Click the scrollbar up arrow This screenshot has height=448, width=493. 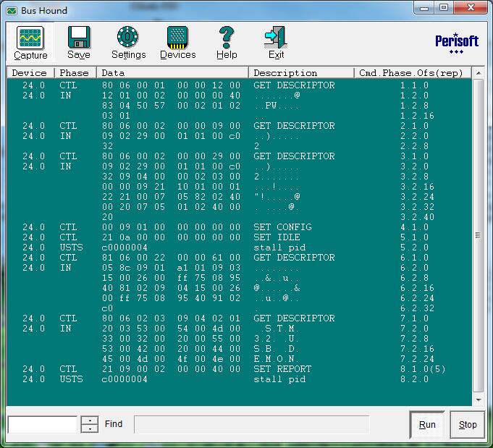[x=479, y=73]
